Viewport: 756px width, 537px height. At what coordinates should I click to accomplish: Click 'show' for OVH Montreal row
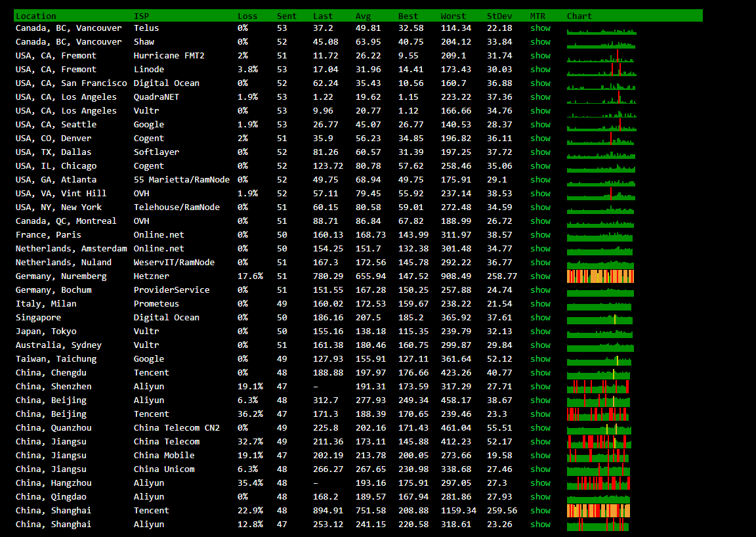point(540,221)
